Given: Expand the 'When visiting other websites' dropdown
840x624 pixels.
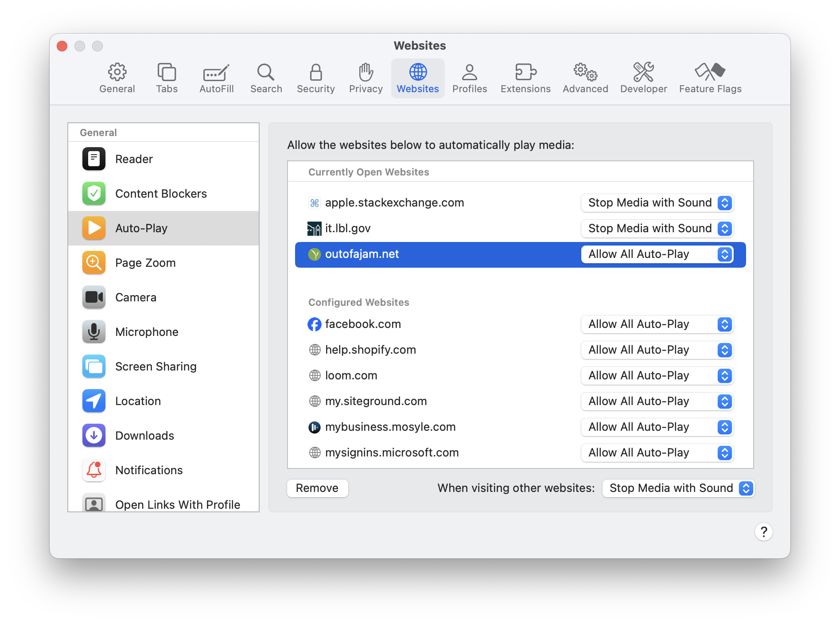Looking at the screenshot, I should coord(678,488).
